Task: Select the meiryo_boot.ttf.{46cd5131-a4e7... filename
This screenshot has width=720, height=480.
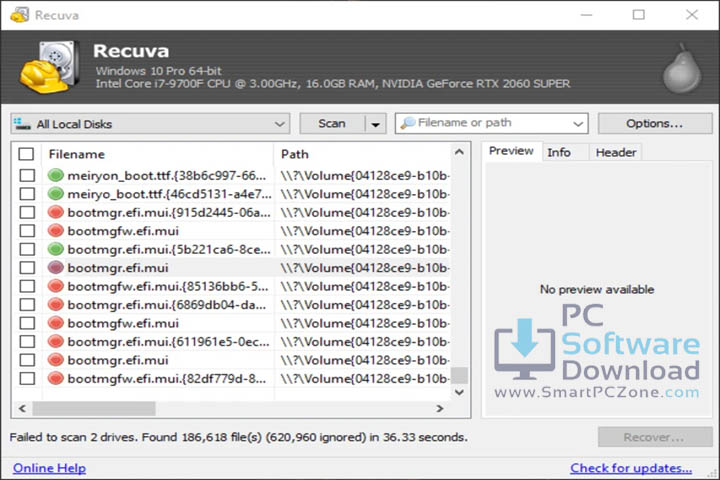Action: [169, 194]
